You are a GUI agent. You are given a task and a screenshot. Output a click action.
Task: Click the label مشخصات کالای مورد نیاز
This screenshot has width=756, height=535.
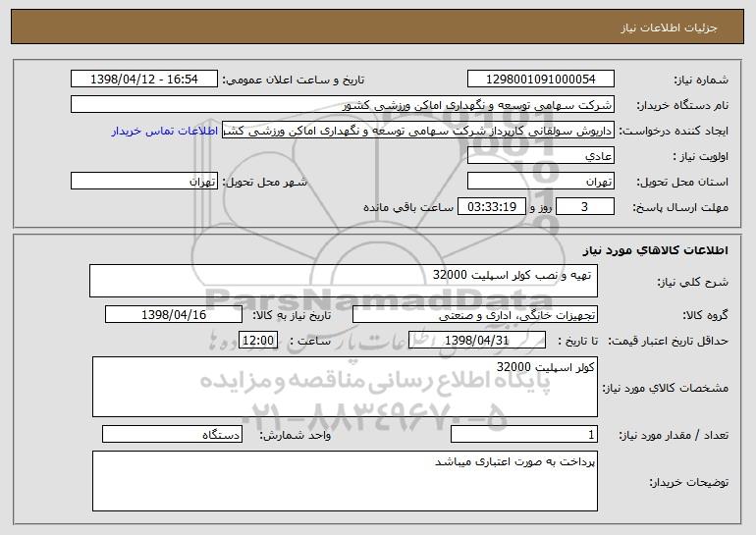coord(666,388)
